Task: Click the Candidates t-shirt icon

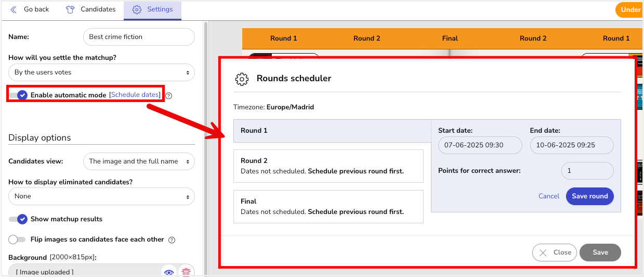Action: pos(70,9)
